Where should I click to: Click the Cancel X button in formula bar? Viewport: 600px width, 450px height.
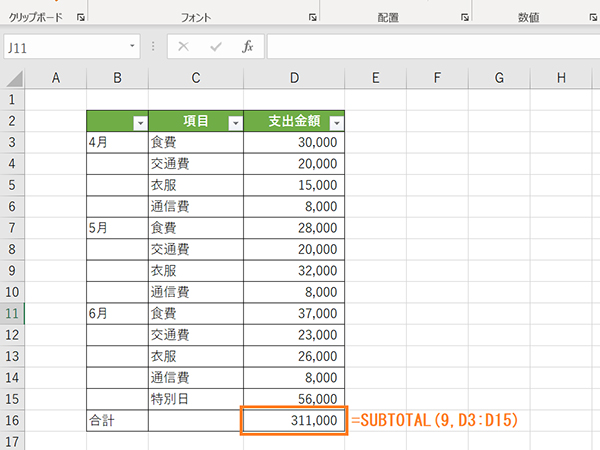point(184,47)
